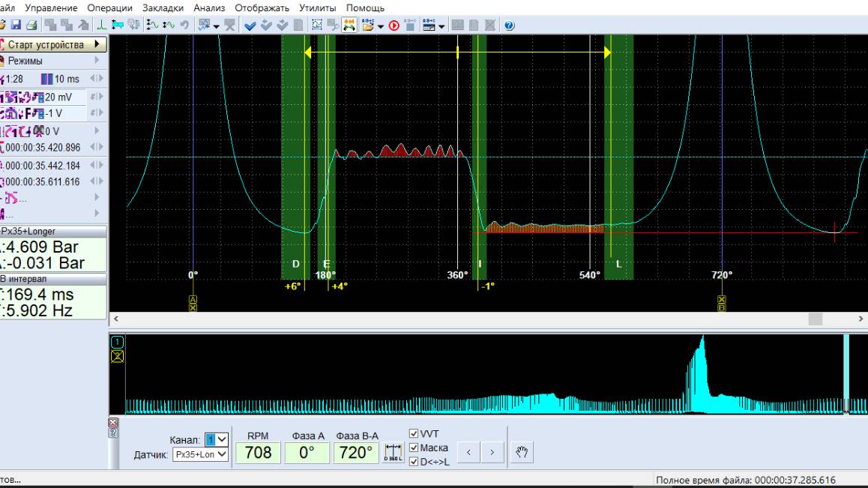Image resolution: width=868 pixels, height=488 pixels.
Task: Click the D 360 L markers icon
Action: point(393,453)
